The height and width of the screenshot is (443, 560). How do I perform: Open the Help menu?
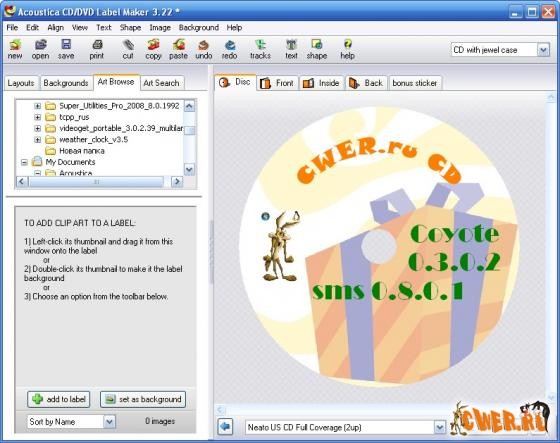[234, 28]
